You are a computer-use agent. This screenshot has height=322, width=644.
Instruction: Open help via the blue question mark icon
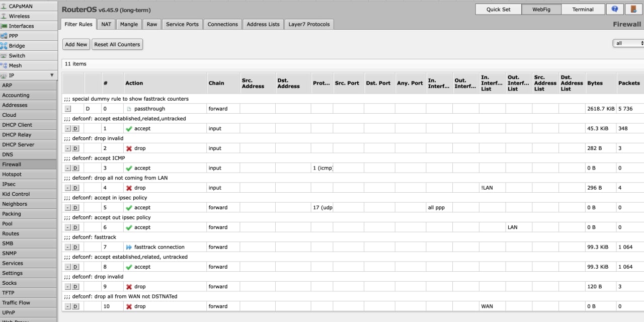[x=614, y=9]
